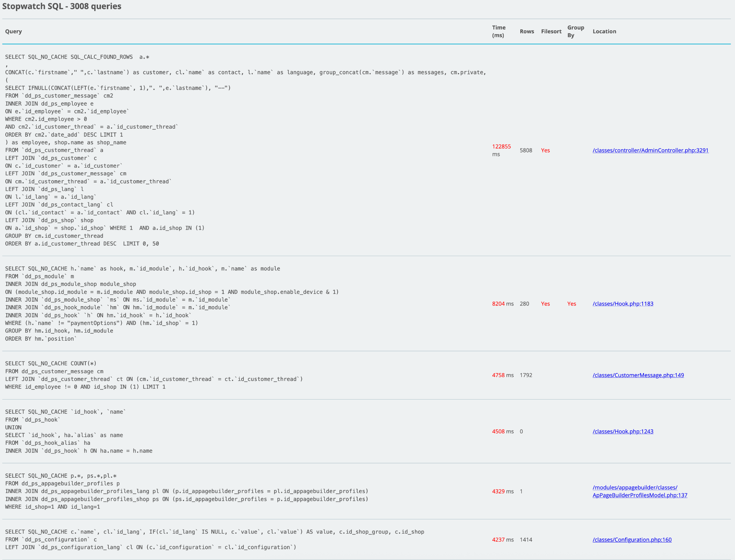Open the Hook.php:1243 location link
The width and height of the screenshot is (735, 560).
623,431
